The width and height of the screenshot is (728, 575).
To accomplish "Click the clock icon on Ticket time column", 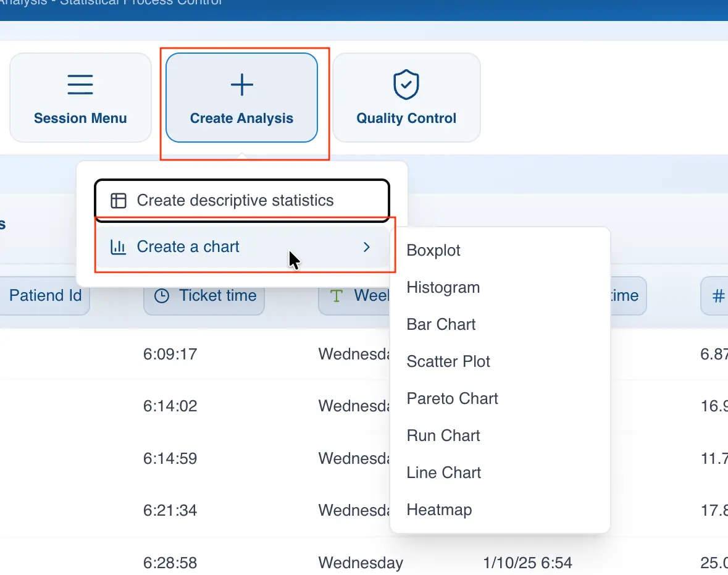I will [x=161, y=295].
